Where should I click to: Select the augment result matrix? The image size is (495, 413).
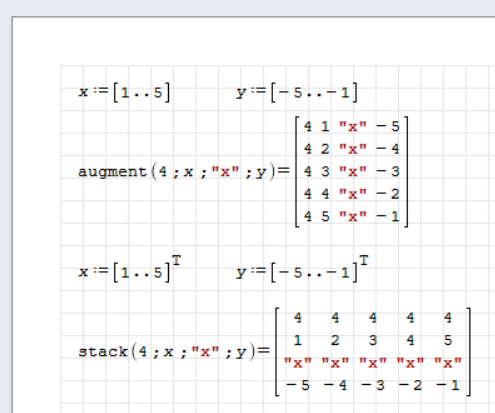coord(352,172)
